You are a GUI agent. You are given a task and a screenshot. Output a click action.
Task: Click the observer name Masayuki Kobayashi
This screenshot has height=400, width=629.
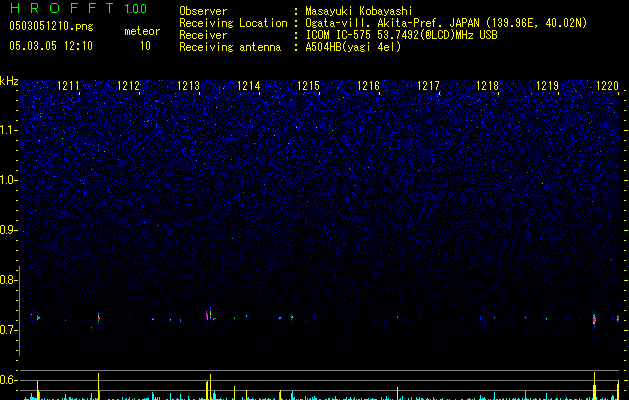[359, 11]
